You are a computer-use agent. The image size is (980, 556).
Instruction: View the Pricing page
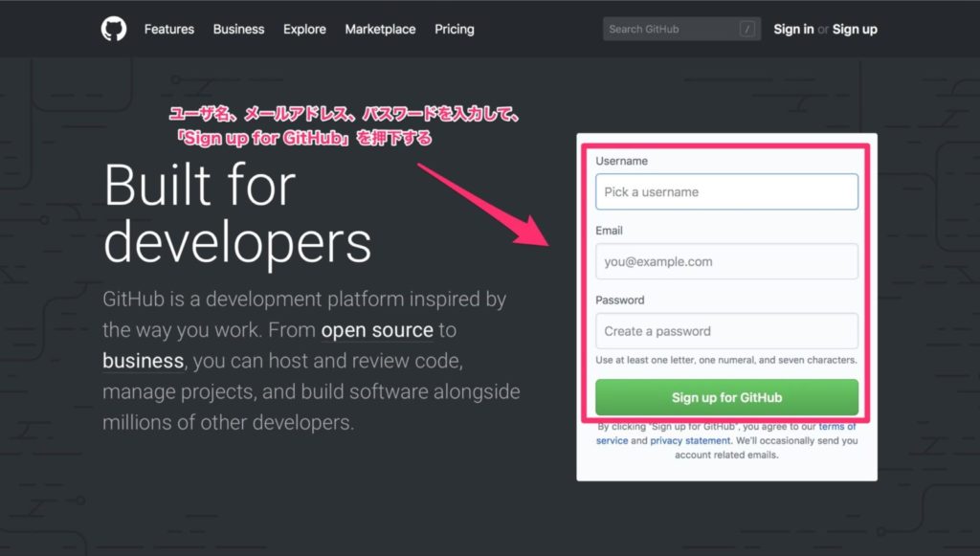tap(455, 30)
